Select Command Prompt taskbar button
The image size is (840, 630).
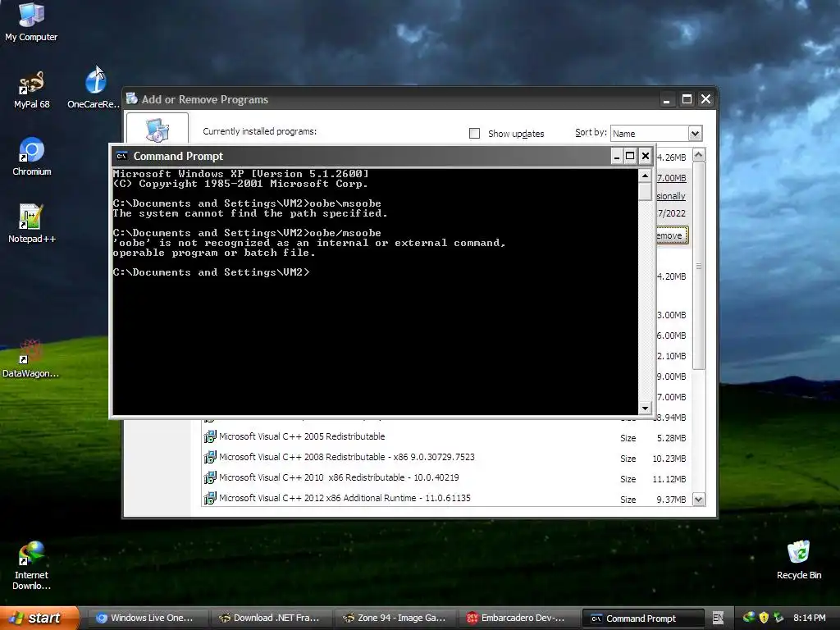(x=641, y=619)
